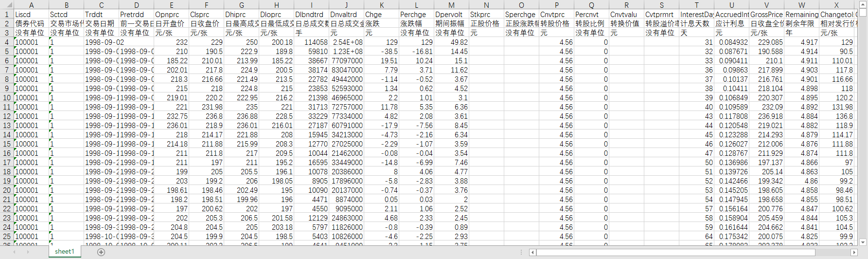Select column V header
Image resolution: width=868 pixels, height=259 pixels.
[767, 5]
